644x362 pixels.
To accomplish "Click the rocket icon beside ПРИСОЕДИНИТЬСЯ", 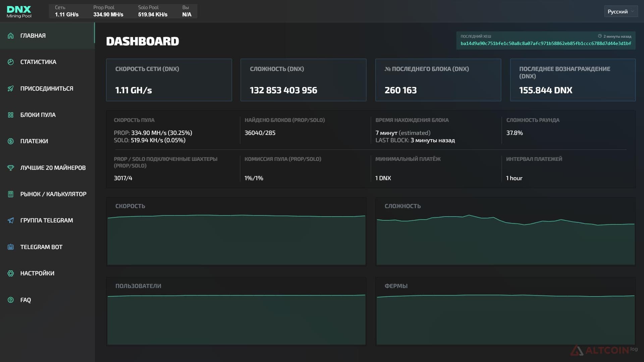I will [11, 89].
